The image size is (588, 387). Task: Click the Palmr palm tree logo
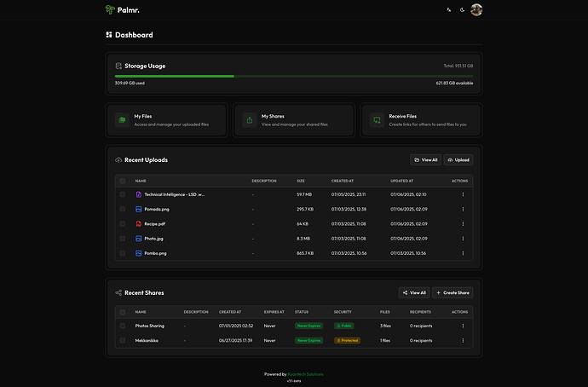pos(110,10)
